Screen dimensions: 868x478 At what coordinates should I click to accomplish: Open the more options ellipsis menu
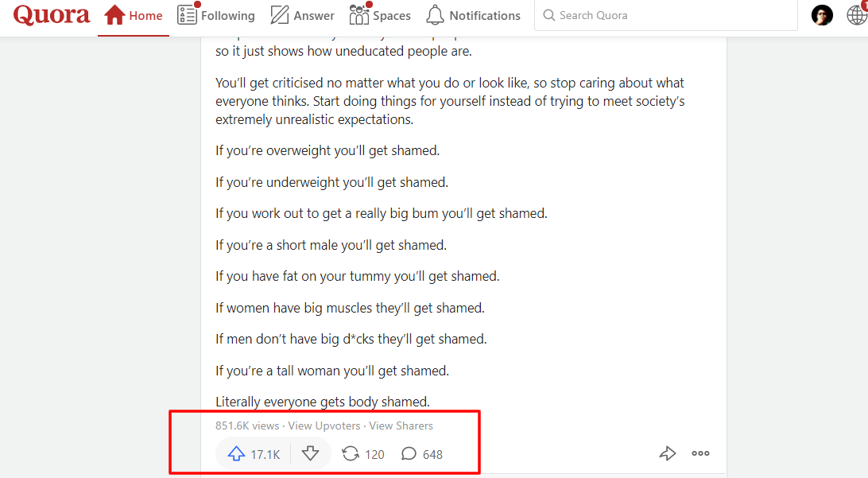[x=700, y=453]
